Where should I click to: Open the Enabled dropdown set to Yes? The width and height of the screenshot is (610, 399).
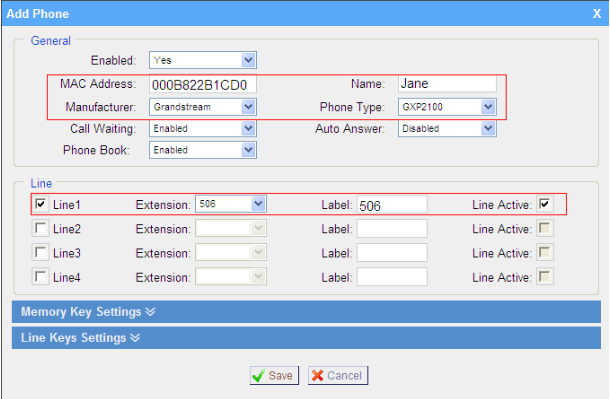(x=203, y=60)
